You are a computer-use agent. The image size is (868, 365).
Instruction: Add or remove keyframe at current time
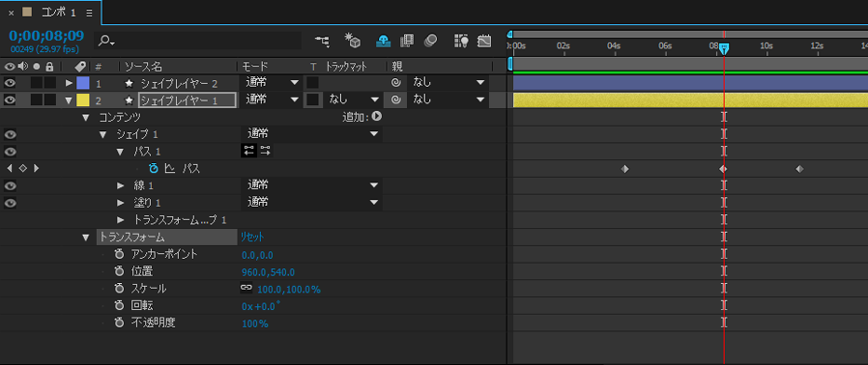tap(22, 168)
